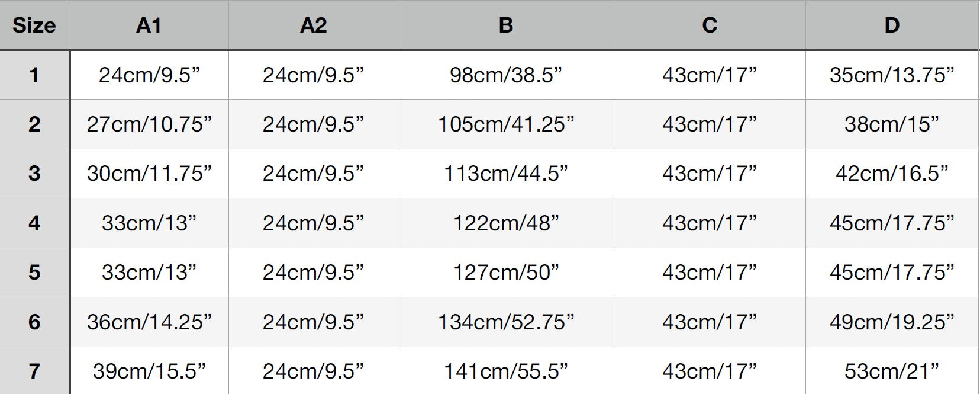This screenshot has height=394, width=980.
Task: Select the D column header
Action: point(892,25)
